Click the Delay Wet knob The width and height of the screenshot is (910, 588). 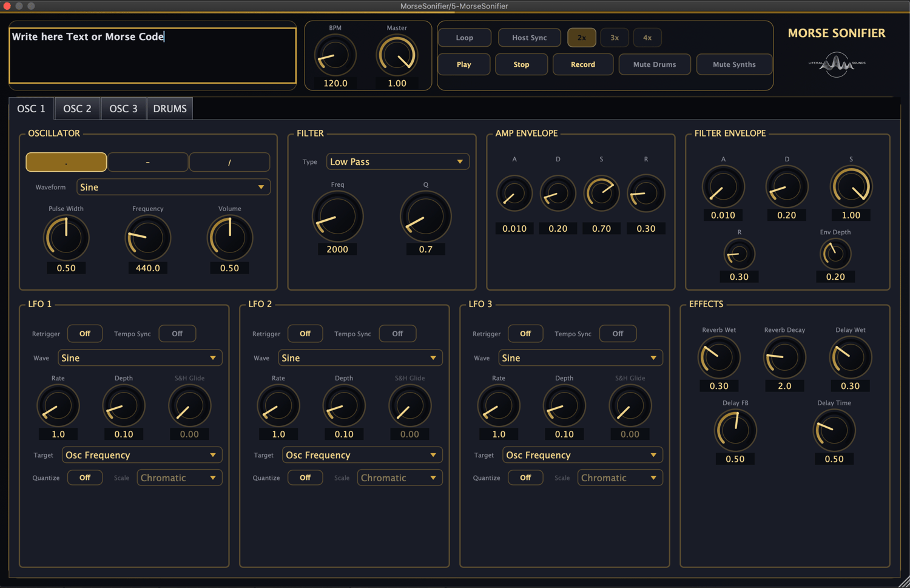tap(851, 358)
